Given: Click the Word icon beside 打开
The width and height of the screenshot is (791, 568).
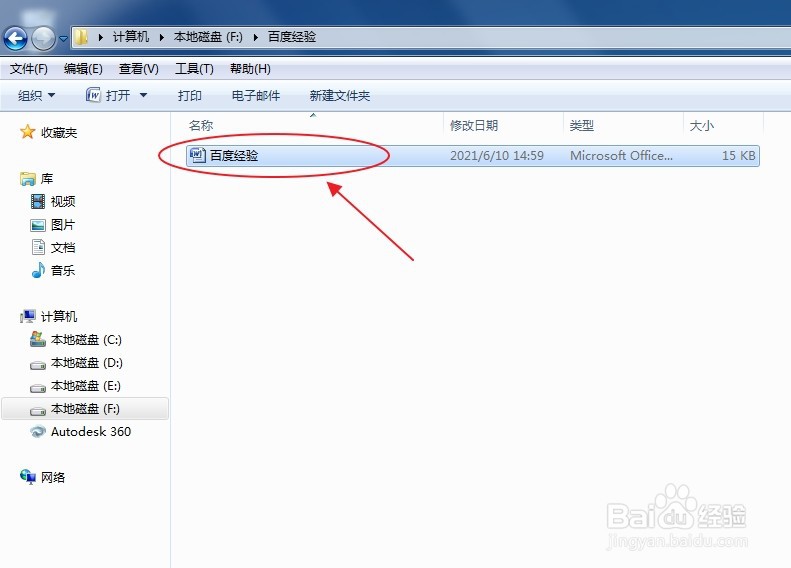Looking at the screenshot, I should click(x=93, y=95).
